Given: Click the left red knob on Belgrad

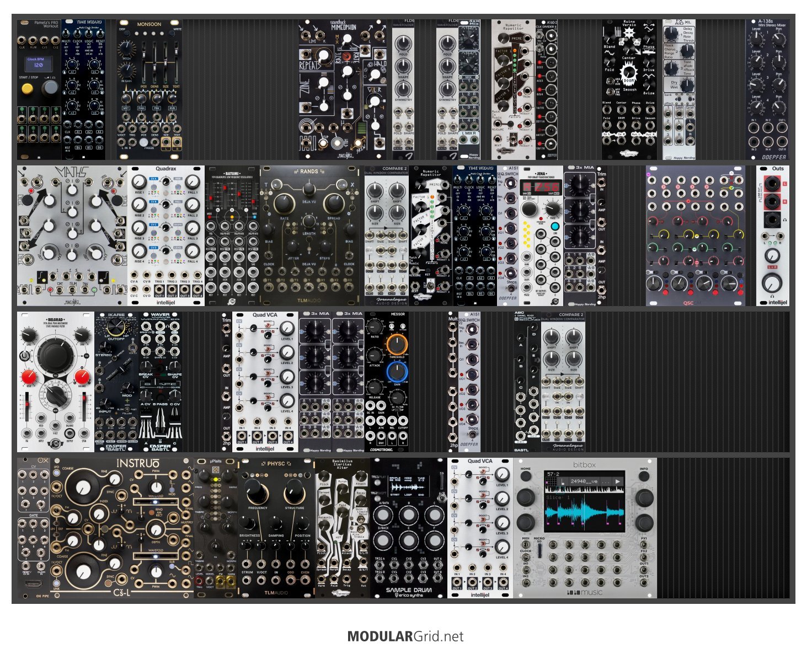Looking at the screenshot, I should [29, 378].
